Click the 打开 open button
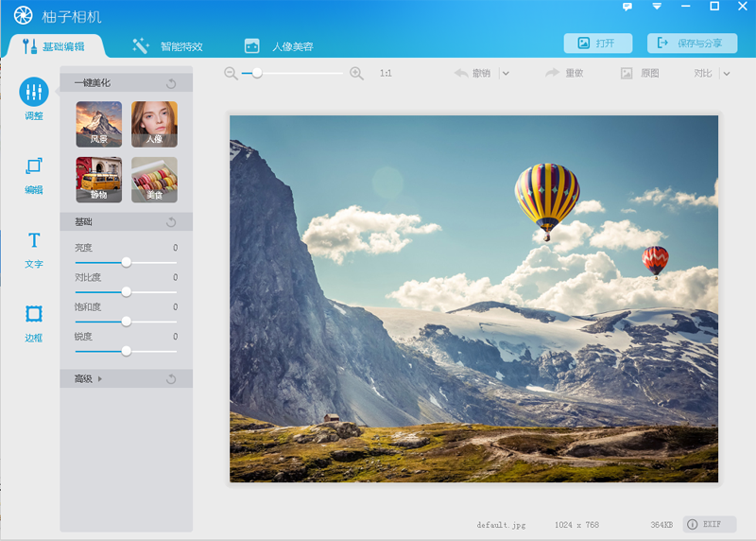The height and width of the screenshot is (541, 756). [597, 44]
